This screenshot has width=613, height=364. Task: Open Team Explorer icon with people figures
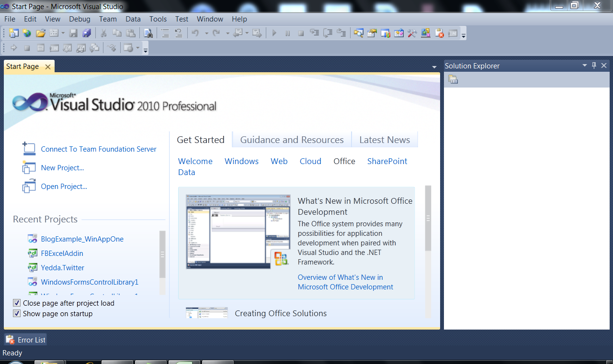pos(385,33)
